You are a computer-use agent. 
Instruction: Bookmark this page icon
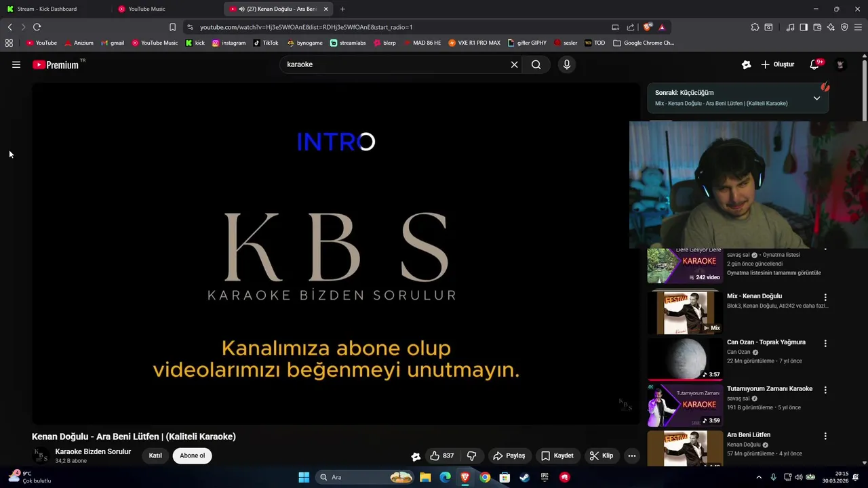tap(172, 27)
